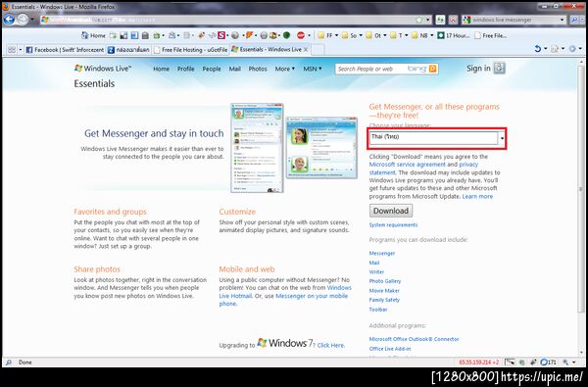
Task: Open the Profile nav link
Action: [x=185, y=69]
